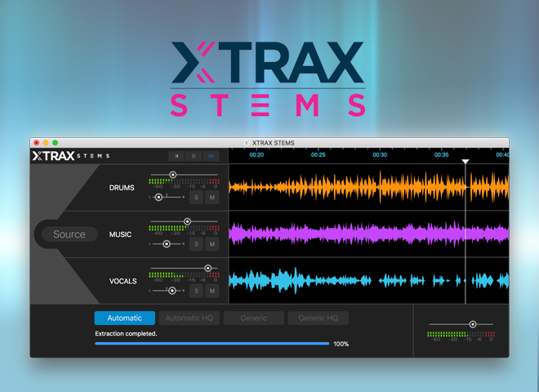Click the master output volume slider handle
This screenshot has width=539, height=392.
click(472, 324)
